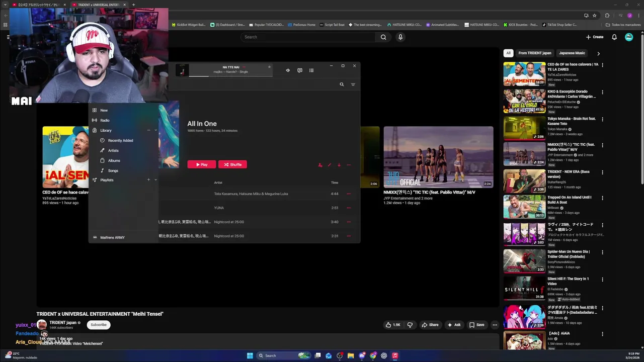The image size is (644, 362).
Task: Click the Ask button under video
Action: 454,325
